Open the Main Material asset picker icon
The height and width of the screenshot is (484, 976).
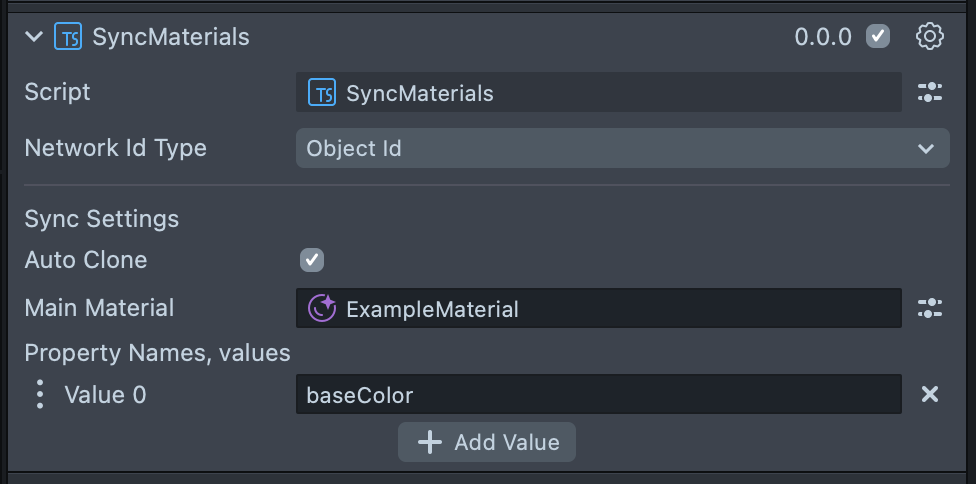[930, 308]
